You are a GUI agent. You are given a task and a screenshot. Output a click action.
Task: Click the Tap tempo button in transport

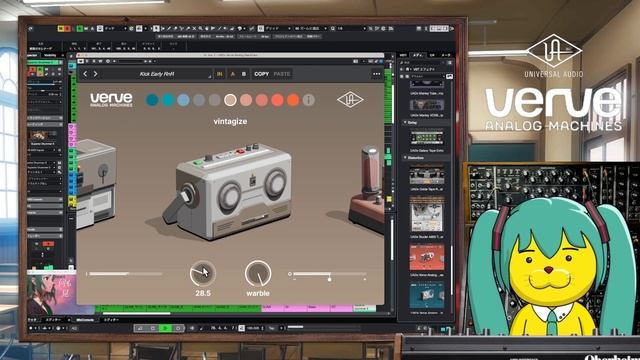coord(272,328)
